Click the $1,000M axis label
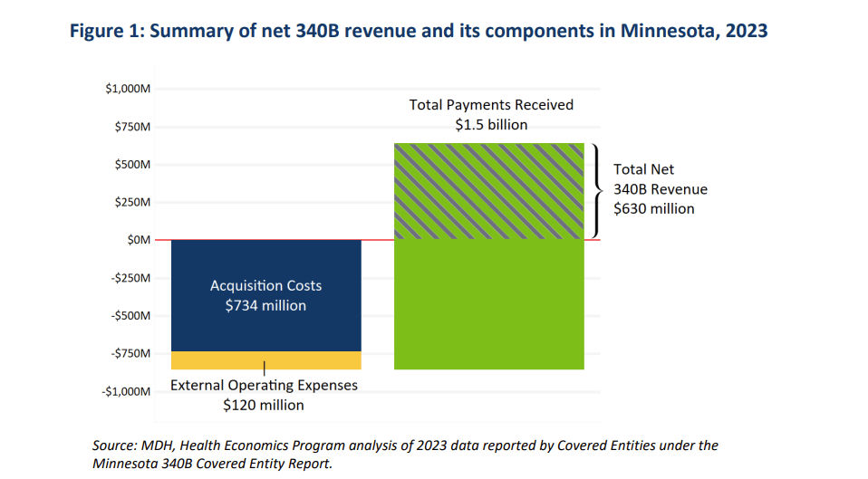The width and height of the screenshot is (868, 479). 128,89
